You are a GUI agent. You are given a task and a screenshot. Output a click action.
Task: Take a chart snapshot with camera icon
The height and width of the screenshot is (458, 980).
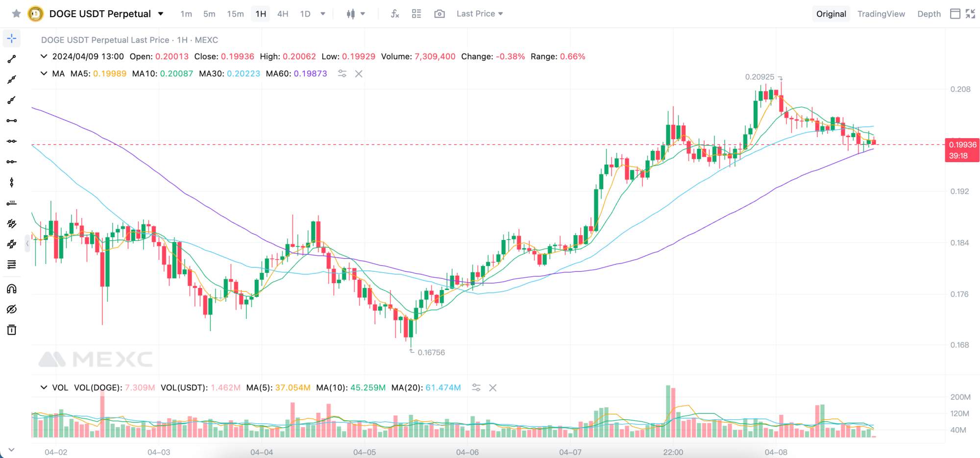[440, 14]
